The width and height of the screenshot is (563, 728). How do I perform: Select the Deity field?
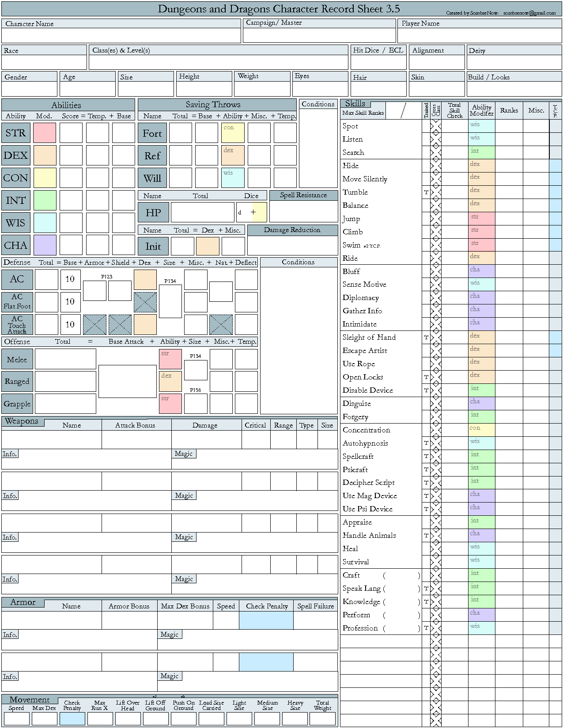coord(514,62)
